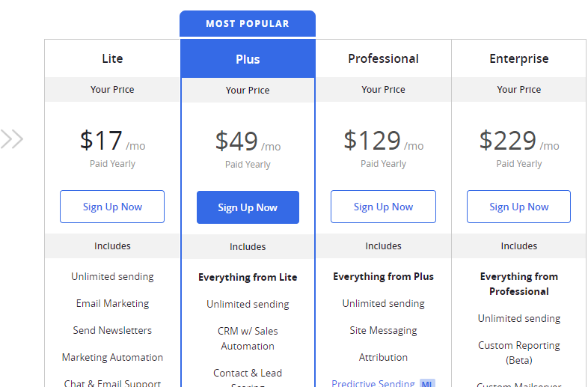Viewport: 588px width, 387px height.
Task: Click Site Messaging feature
Action: (383, 330)
